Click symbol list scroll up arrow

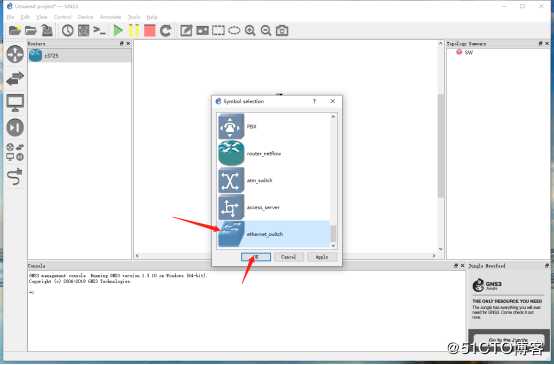click(333, 116)
